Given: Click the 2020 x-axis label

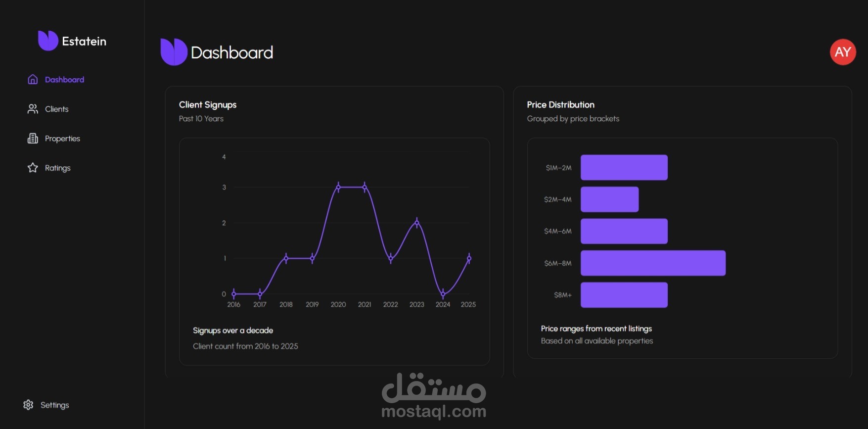Looking at the screenshot, I should pos(338,305).
